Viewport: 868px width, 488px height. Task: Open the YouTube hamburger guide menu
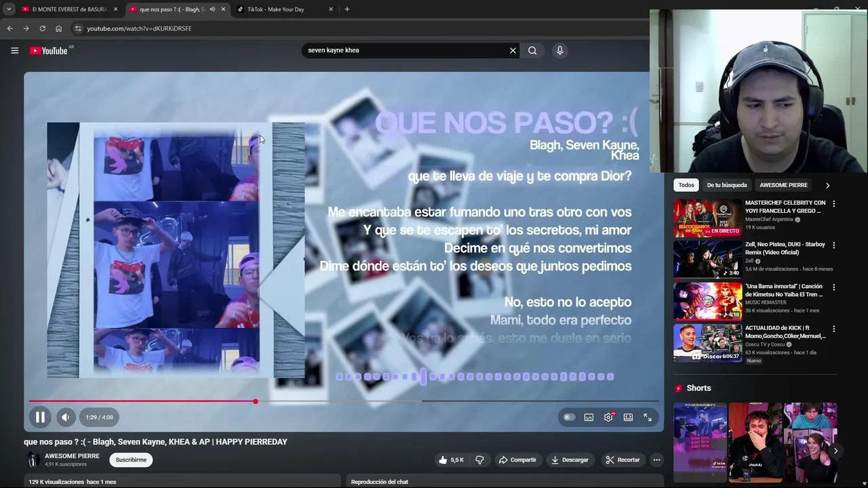14,50
